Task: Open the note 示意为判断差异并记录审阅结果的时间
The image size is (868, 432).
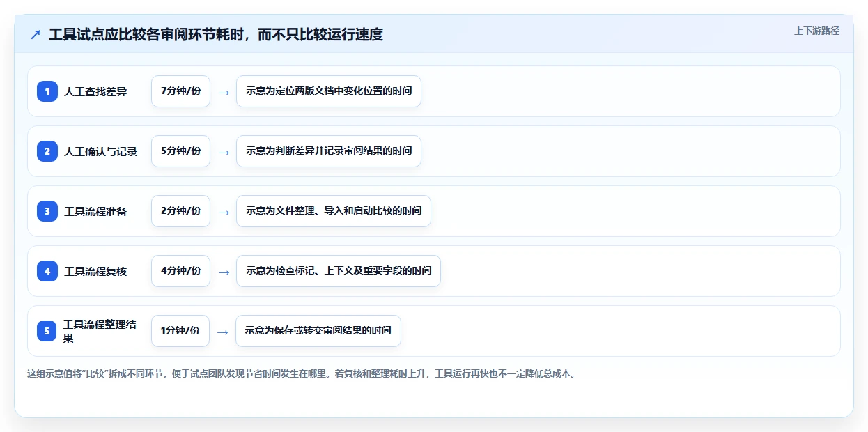Action: 329,151
